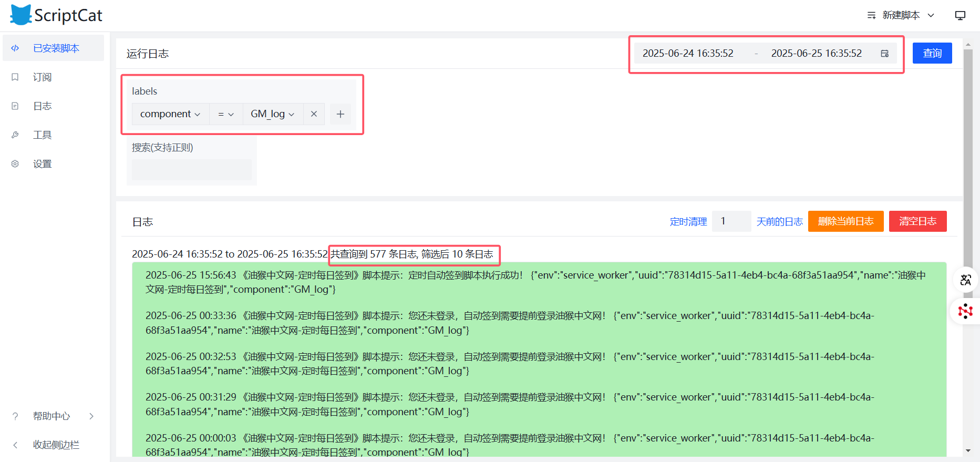980x462 pixels.
Task: Click the 搜索(支持正则) search input field
Action: click(191, 170)
